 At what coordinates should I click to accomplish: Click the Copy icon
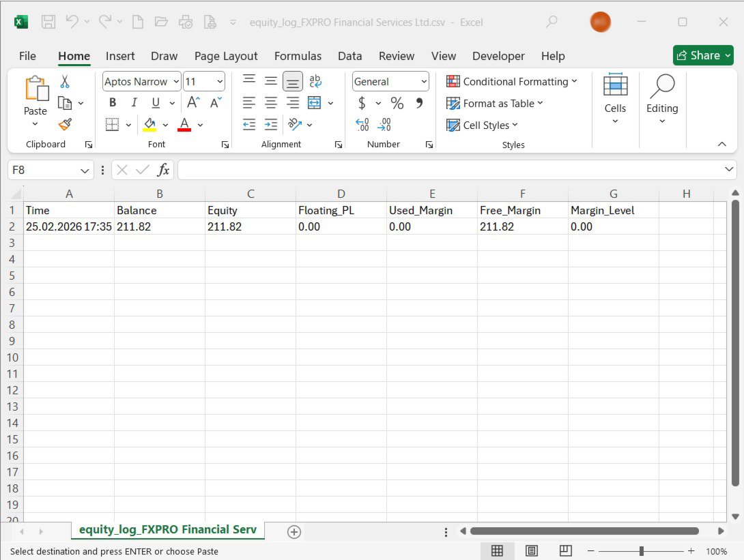65,103
